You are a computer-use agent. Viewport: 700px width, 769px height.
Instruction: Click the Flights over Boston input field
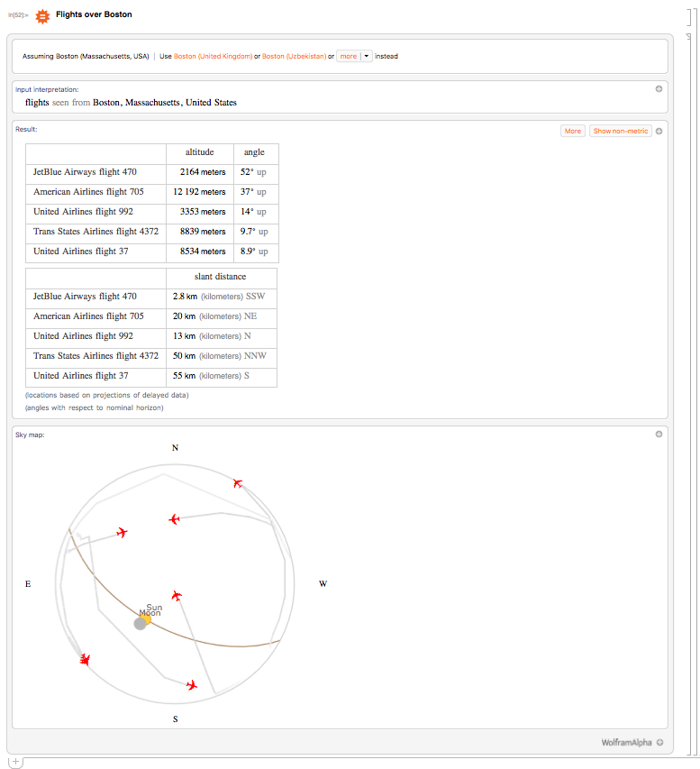pyautogui.click(x=94, y=14)
